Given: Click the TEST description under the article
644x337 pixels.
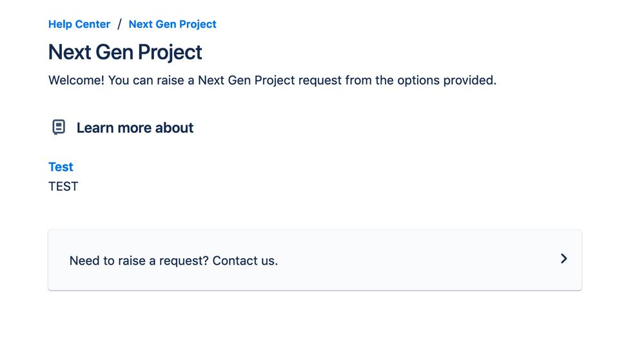Looking at the screenshot, I should (63, 187).
